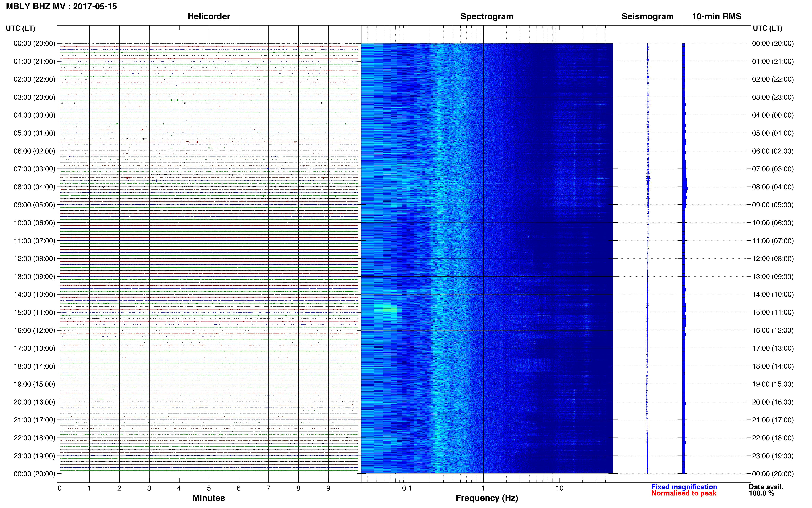Image resolution: width=812 pixels, height=508 pixels.
Task: Select the Helicorder panel heading
Action: tap(209, 16)
